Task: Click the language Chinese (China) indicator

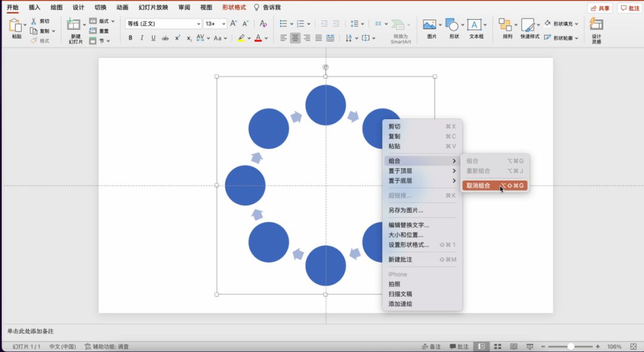Action: [63, 347]
